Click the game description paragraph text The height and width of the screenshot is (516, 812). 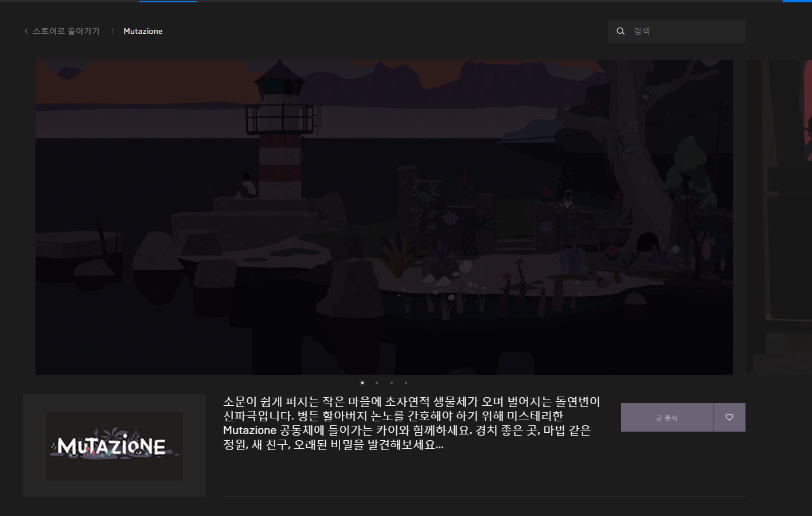pos(411,423)
